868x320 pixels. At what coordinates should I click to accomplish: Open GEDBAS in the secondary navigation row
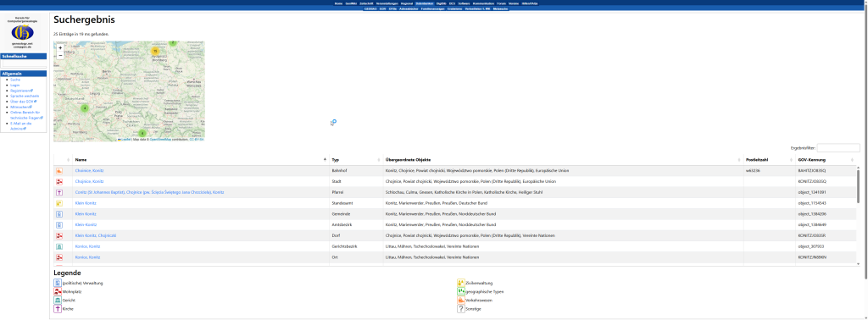[370, 8]
